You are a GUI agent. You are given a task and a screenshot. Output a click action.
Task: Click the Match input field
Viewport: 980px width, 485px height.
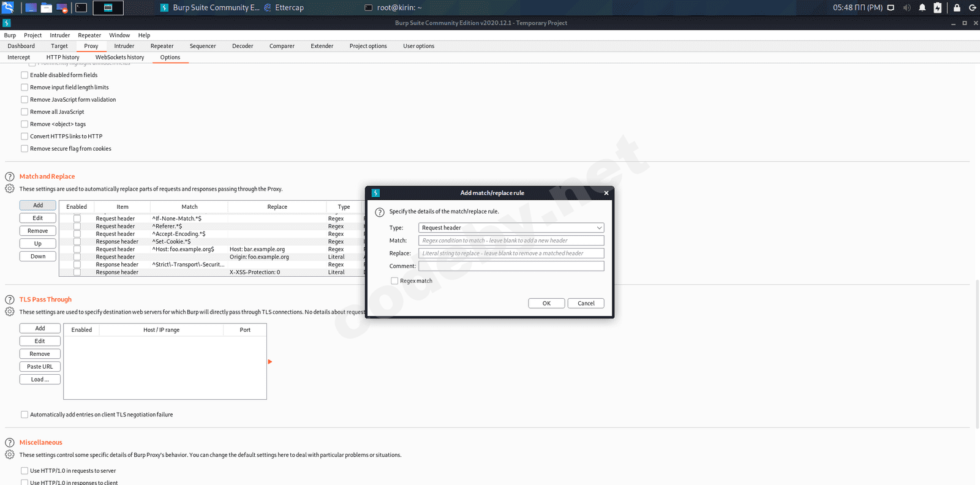click(511, 241)
